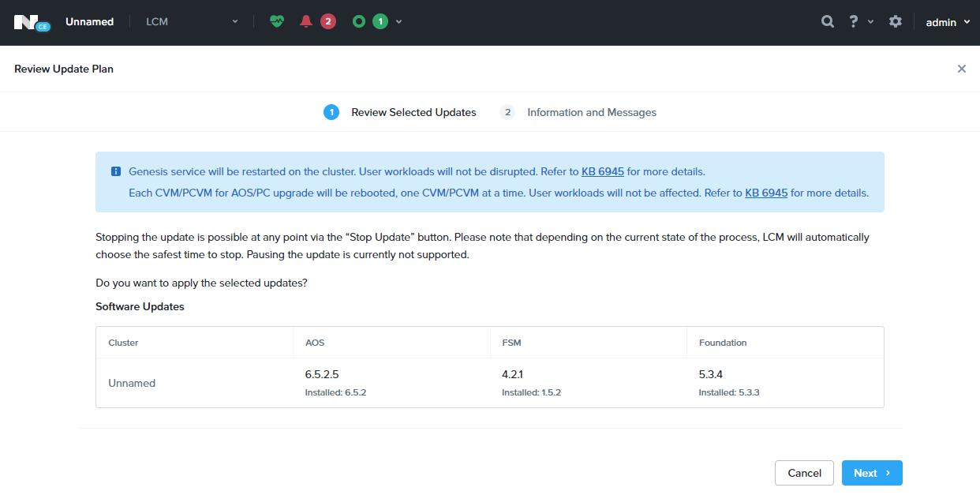Open KB 6945 link about CVM/PCVM reboot

click(x=766, y=193)
